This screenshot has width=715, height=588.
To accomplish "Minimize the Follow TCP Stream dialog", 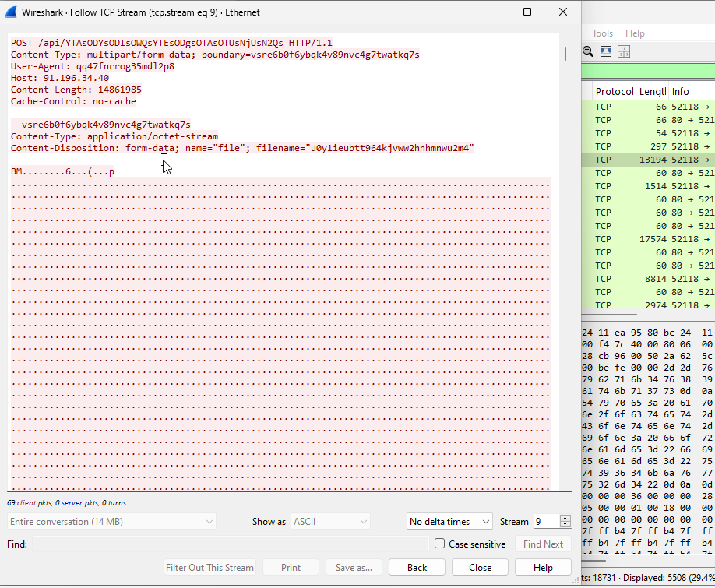I will pos(491,12).
